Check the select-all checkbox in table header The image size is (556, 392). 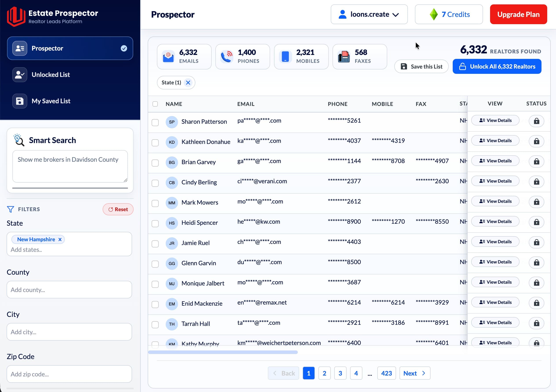coord(155,104)
